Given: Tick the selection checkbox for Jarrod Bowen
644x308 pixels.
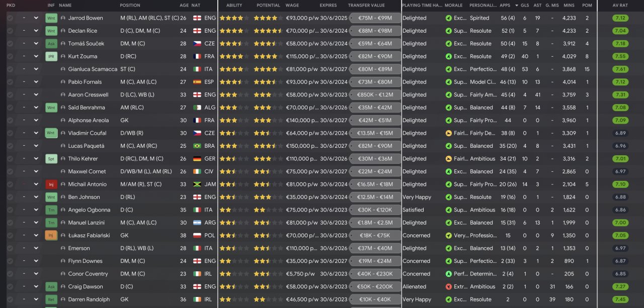Looking at the screenshot, I should tap(10, 18).
